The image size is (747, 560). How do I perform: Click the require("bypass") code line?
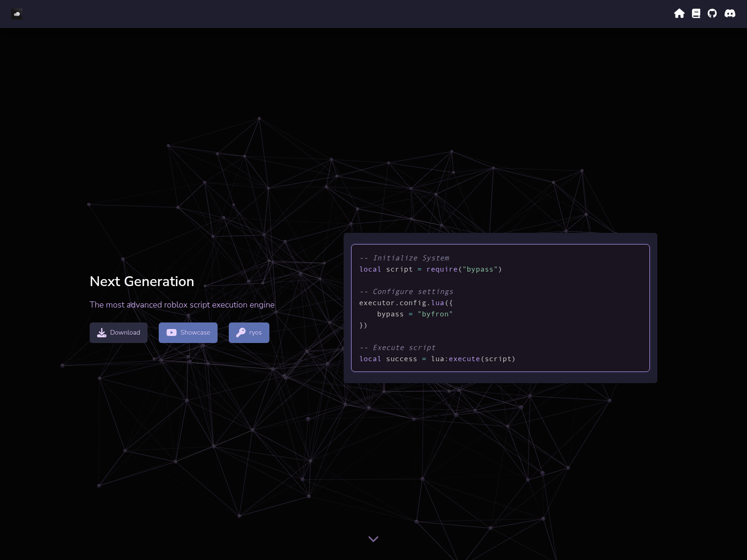430,269
